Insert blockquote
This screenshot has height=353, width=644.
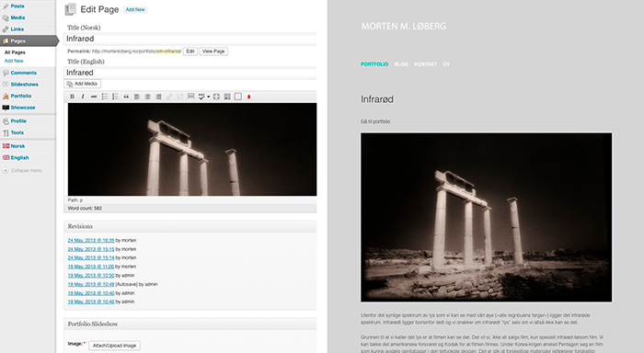(126, 97)
